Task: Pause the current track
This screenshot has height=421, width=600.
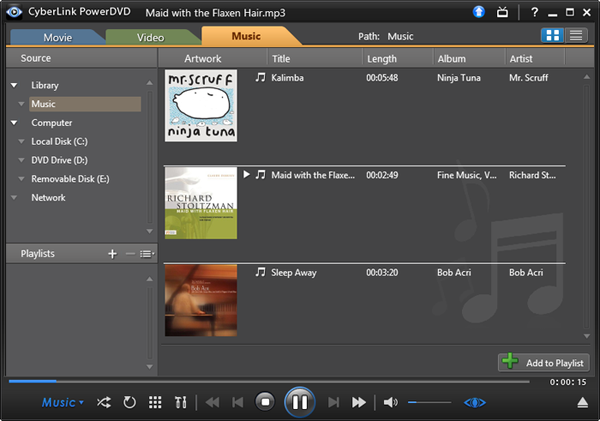Action: click(x=300, y=402)
